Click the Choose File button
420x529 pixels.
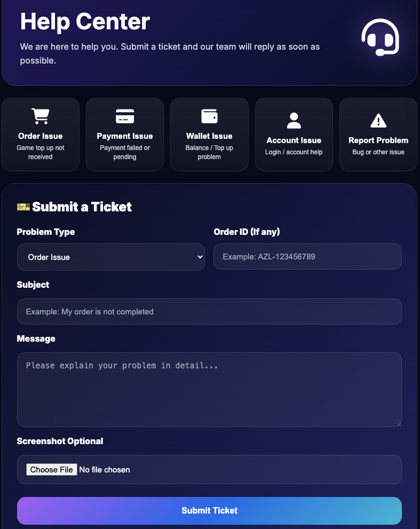52,470
